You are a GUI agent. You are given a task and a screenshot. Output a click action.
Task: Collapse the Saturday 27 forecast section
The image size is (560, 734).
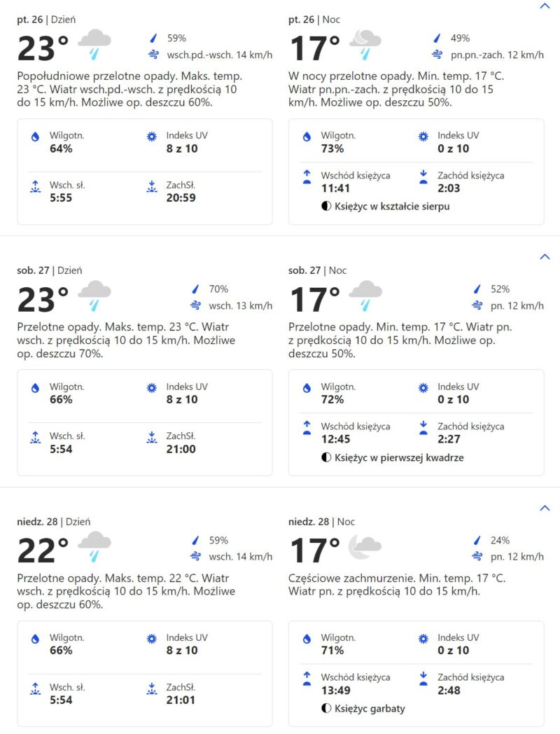(x=545, y=257)
